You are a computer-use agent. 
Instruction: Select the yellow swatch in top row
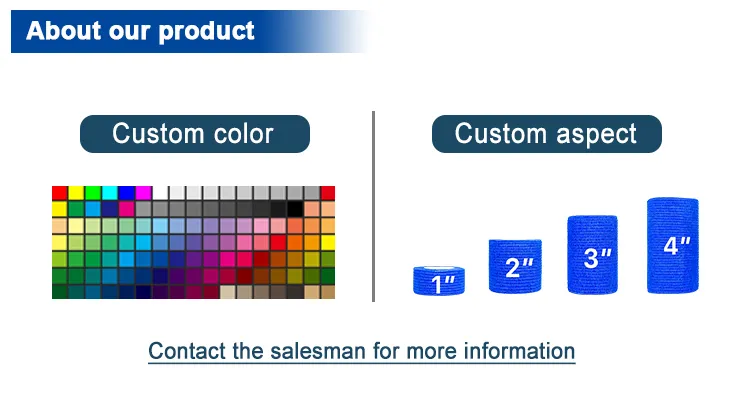coord(76,193)
